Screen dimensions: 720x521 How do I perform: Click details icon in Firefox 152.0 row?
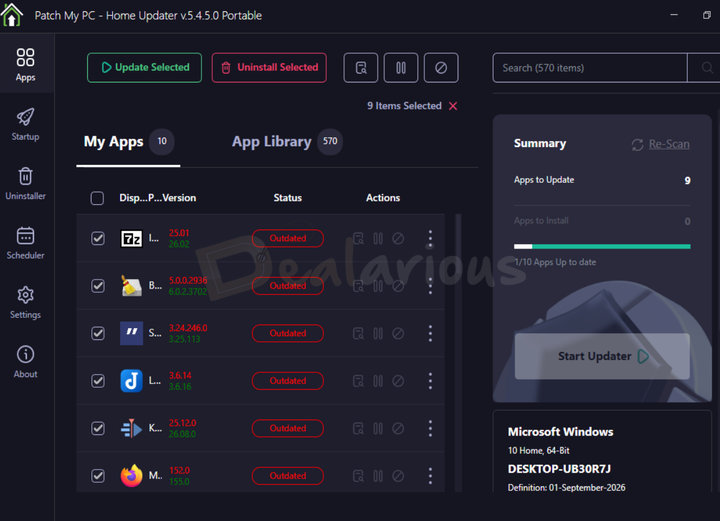click(358, 476)
